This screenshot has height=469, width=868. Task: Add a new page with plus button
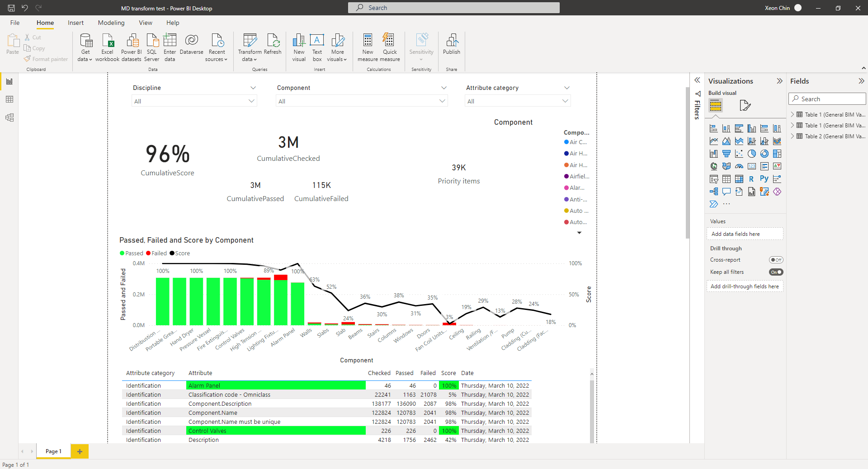80,451
